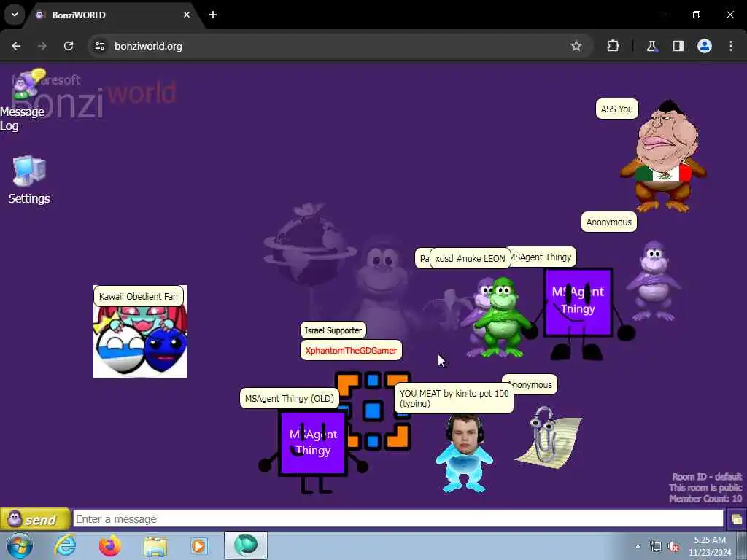The image size is (747, 560).
Task: Click the Israel Supporter name tag
Action: pyautogui.click(x=333, y=330)
